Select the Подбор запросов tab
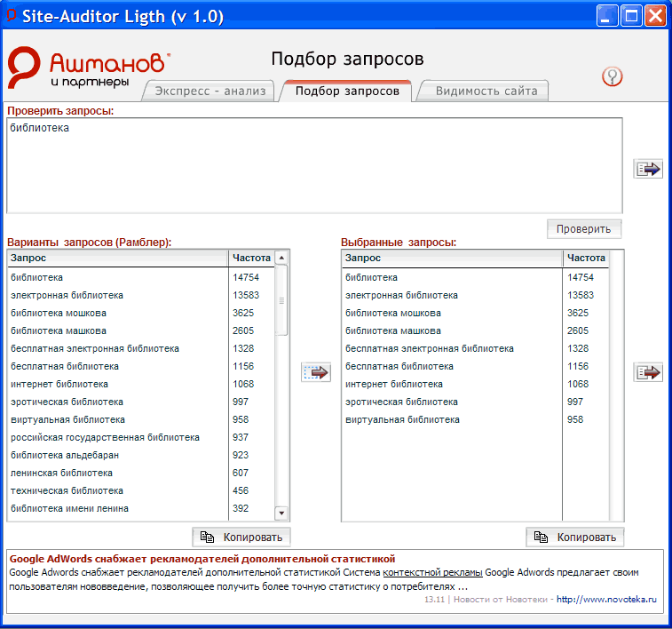This screenshot has width=672, height=629. [347, 91]
